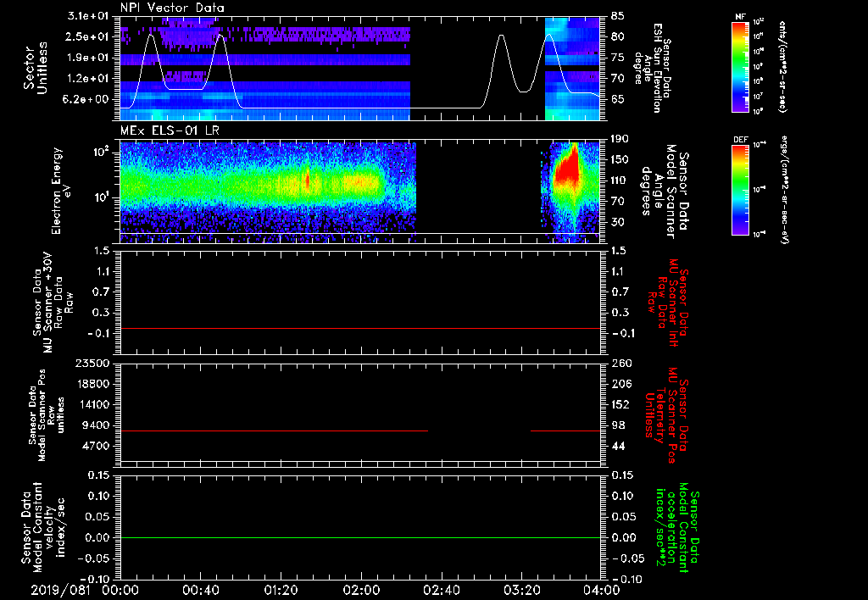Click the 02:00 time axis label
The height and width of the screenshot is (600, 868).
pyautogui.click(x=361, y=590)
